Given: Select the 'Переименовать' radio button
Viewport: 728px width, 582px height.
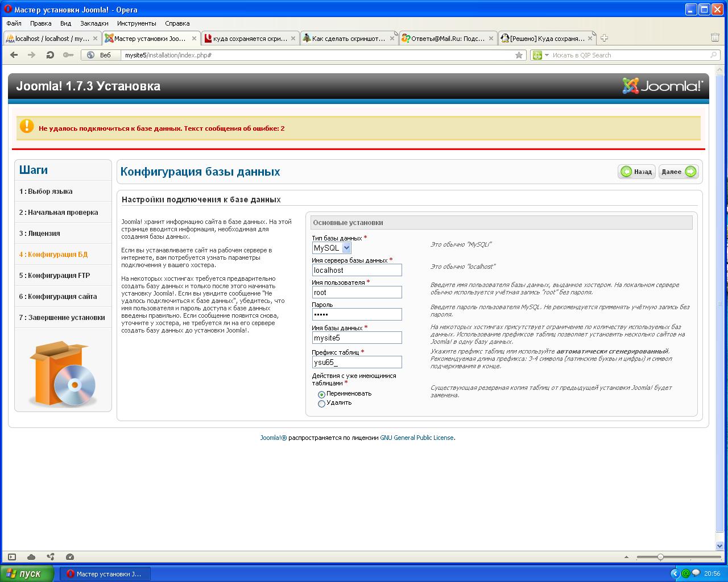Looking at the screenshot, I should coord(322,394).
